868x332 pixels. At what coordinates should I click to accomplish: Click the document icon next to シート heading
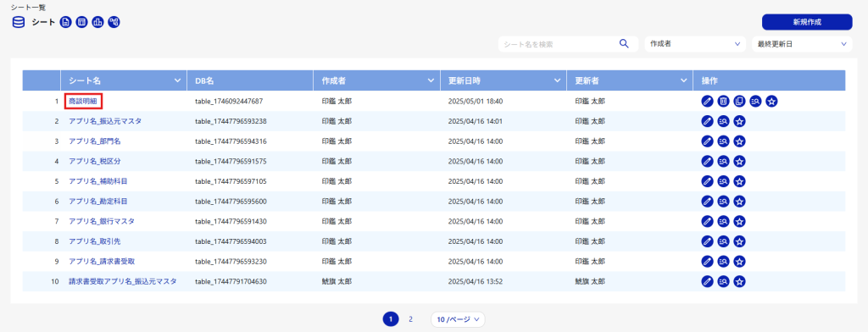65,22
